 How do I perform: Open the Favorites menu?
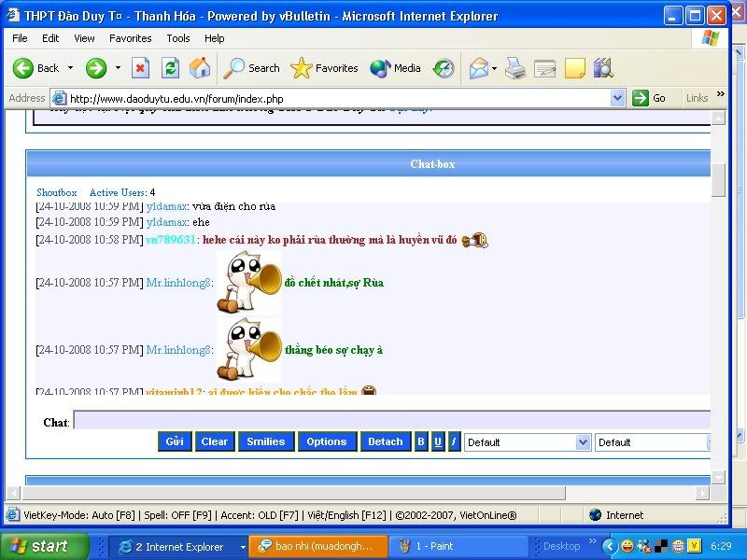[130, 38]
